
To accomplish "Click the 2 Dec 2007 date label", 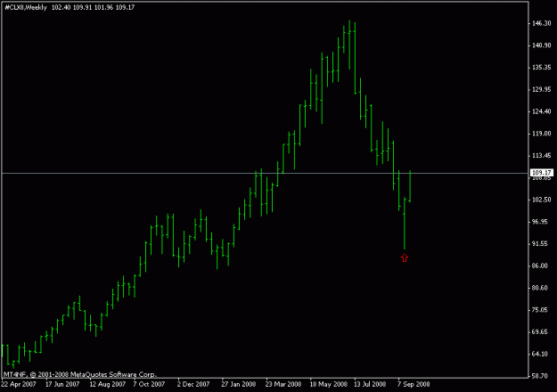I will click(x=193, y=384).
